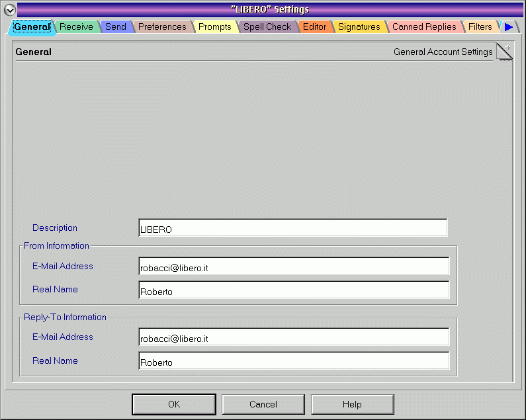
Task: Click the "LIBERO" Settings title bar
Action: click(x=270, y=9)
